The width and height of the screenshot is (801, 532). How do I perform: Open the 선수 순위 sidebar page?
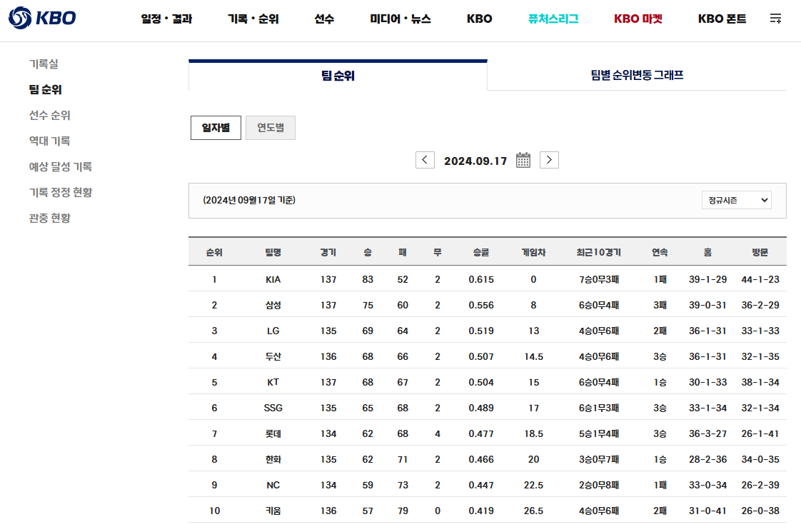point(48,115)
